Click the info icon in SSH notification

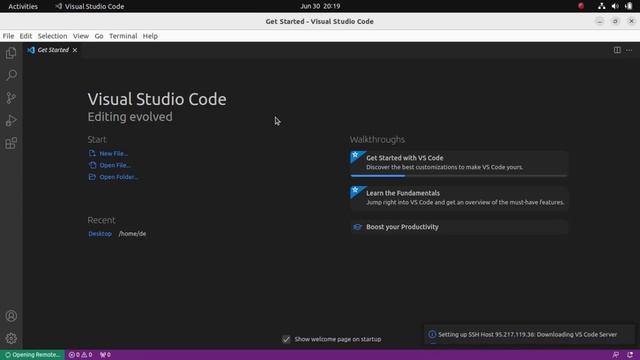[x=432, y=334]
